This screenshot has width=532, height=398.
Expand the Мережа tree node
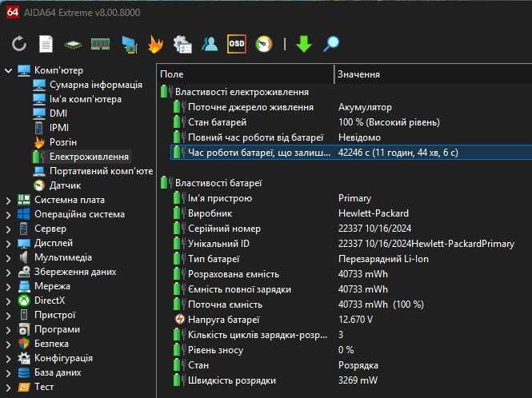(8, 287)
